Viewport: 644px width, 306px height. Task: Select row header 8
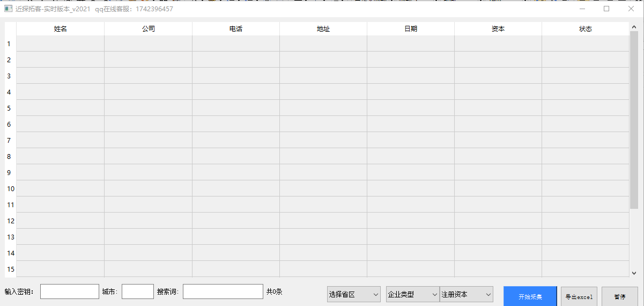11,156
